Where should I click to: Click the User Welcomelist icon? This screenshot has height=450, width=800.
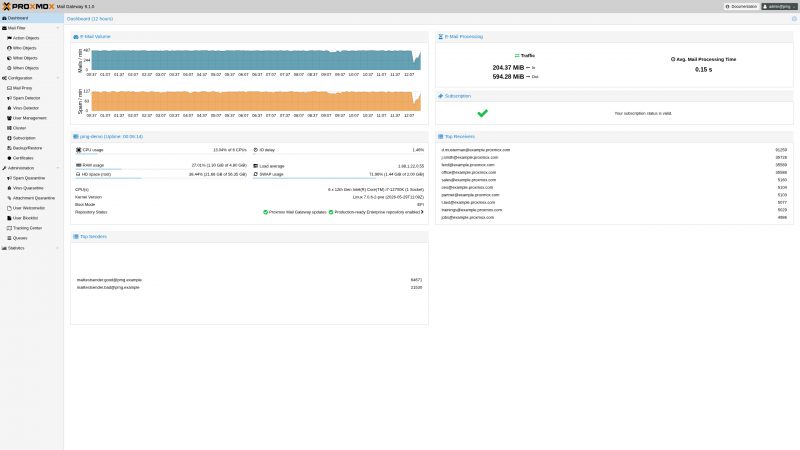tap(9, 208)
